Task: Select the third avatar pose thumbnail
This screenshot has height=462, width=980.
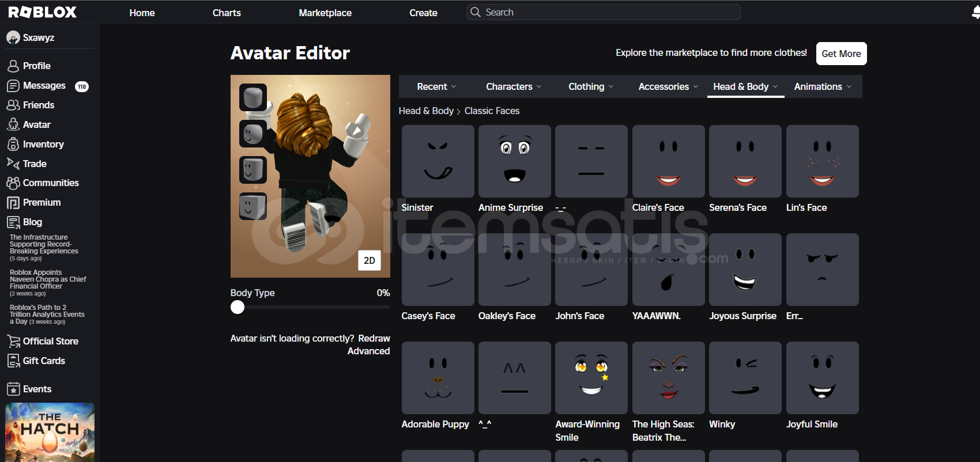Action: (x=253, y=170)
